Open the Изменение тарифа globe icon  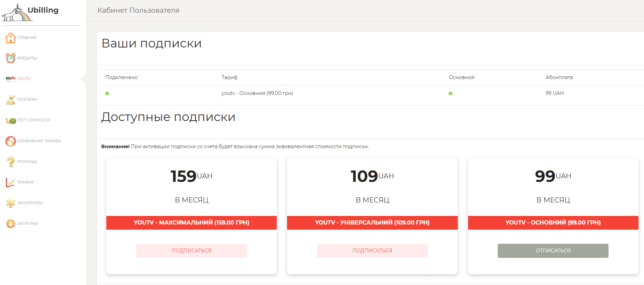click(x=11, y=141)
